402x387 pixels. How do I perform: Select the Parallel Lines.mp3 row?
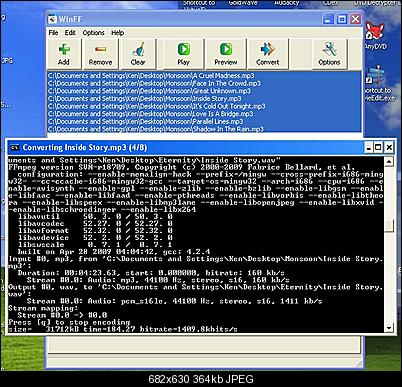(x=204, y=122)
